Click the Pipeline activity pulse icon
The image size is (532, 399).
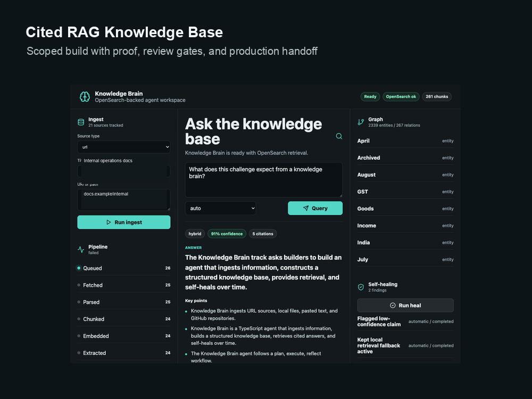81,250
